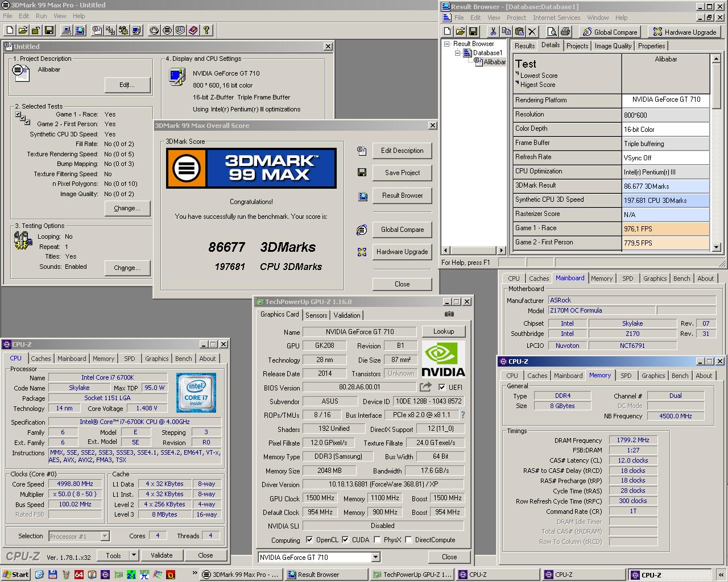Open Internet Services menu in Result Browser
Image resolution: width=728 pixels, height=582 pixels.
coord(556,18)
